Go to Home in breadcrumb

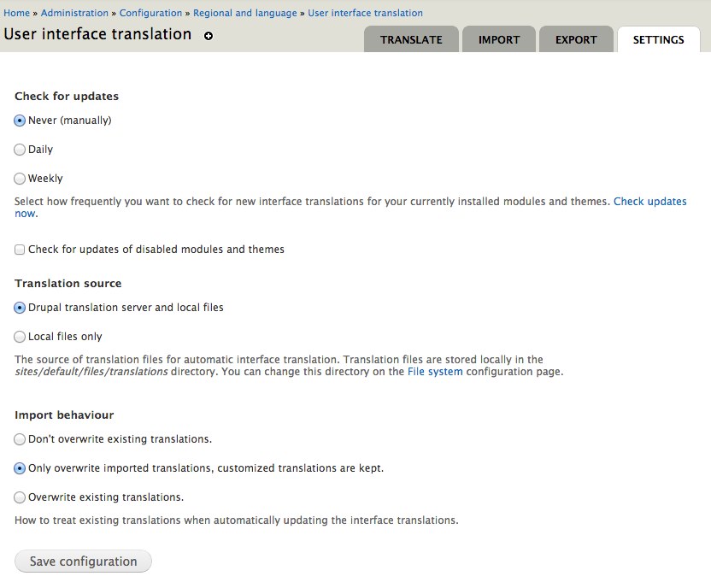click(16, 13)
